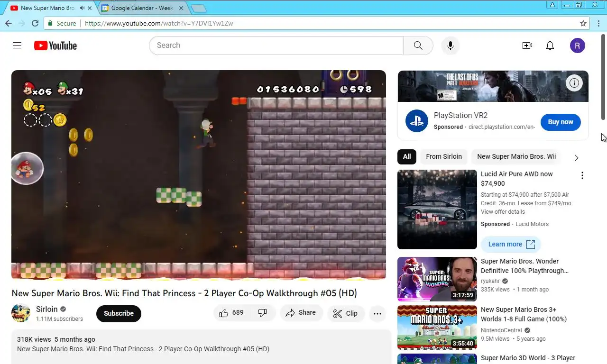This screenshot has height=364, width=607.
Task: Switch to Google Calendar tab
Action: (x=142, y=8)
